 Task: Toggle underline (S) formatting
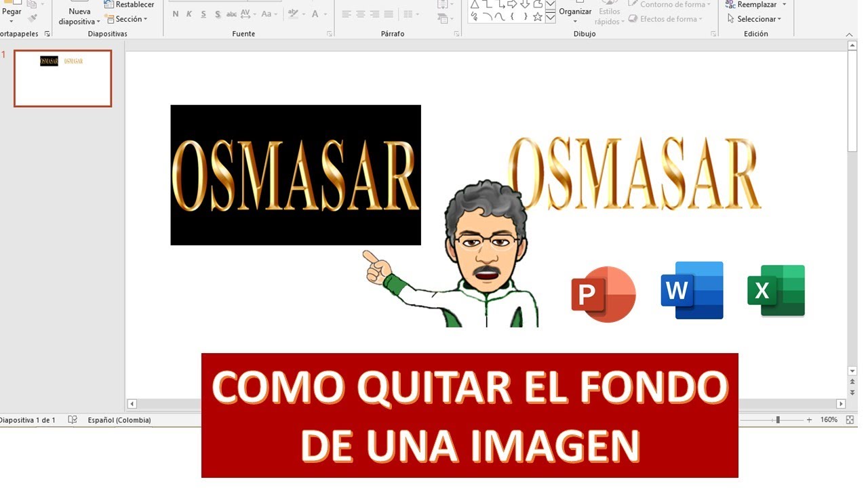203,14
